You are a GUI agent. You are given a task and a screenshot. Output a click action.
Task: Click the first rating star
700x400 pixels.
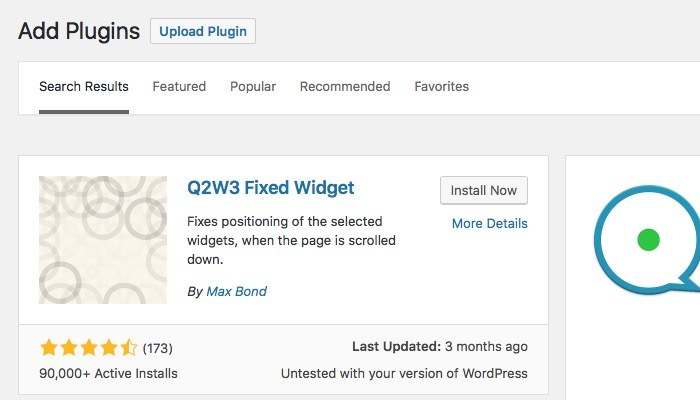(48, 348)
